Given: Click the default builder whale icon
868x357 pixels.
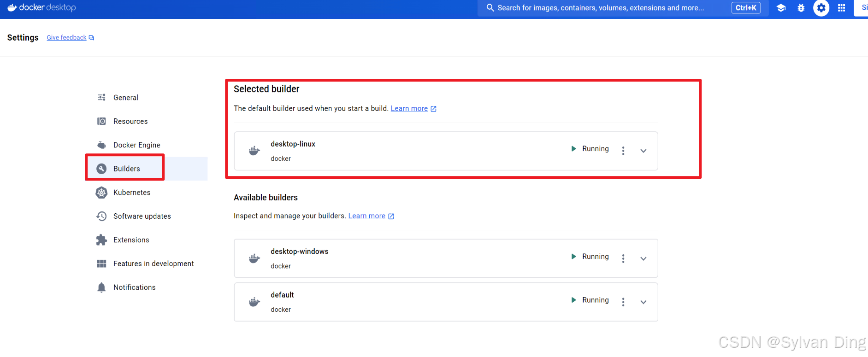Looking at the screenshot, I should pos(254,302).
